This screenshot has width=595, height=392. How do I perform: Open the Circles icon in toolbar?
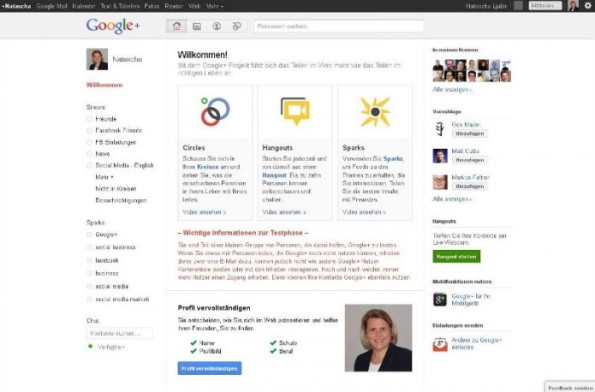[237, 26]
